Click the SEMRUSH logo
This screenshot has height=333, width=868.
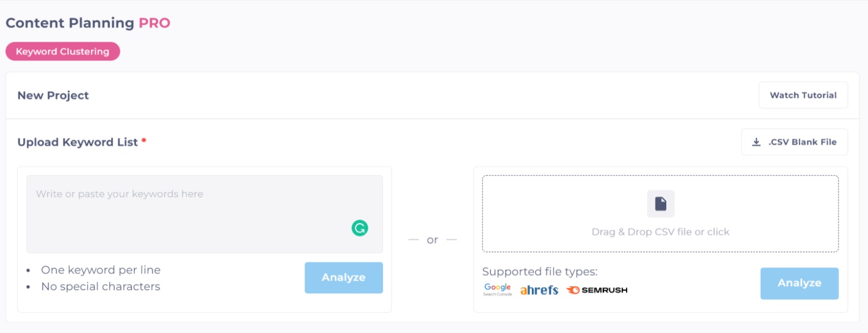(x=597, y=290)
